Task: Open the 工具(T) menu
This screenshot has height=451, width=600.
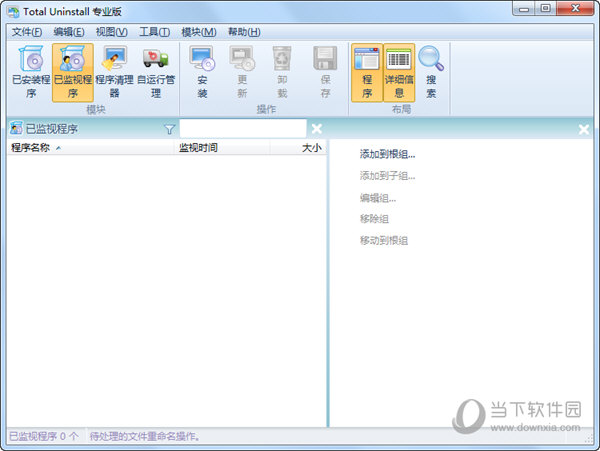Action: tap(154, 32)
